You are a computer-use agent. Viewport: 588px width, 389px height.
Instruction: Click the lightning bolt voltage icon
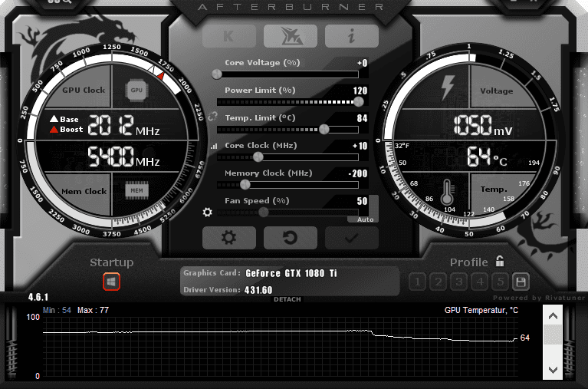(448, 88)
